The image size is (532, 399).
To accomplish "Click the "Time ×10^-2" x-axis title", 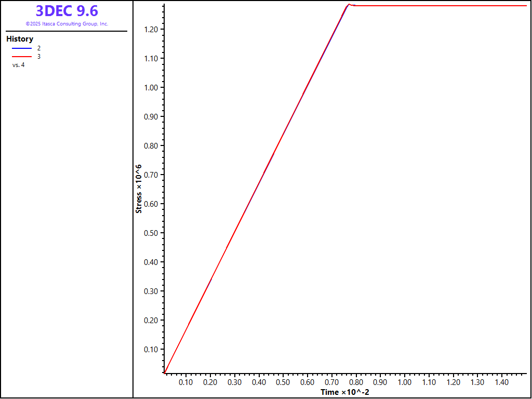I will click(344, 392).
